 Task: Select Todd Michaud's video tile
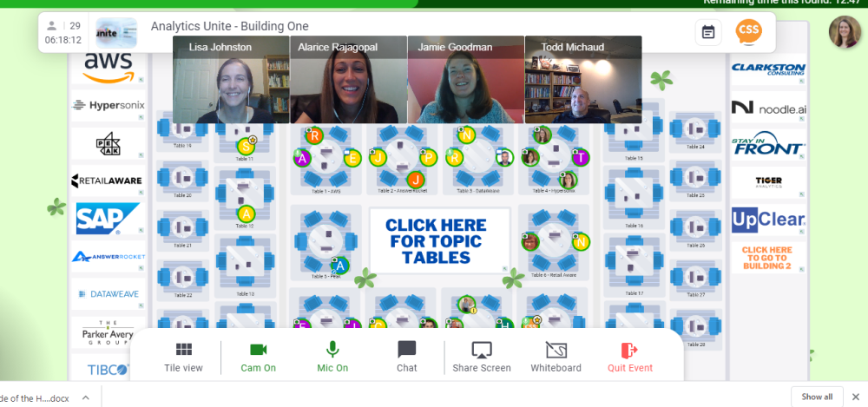pyautogui.click(x=583, y=80)
